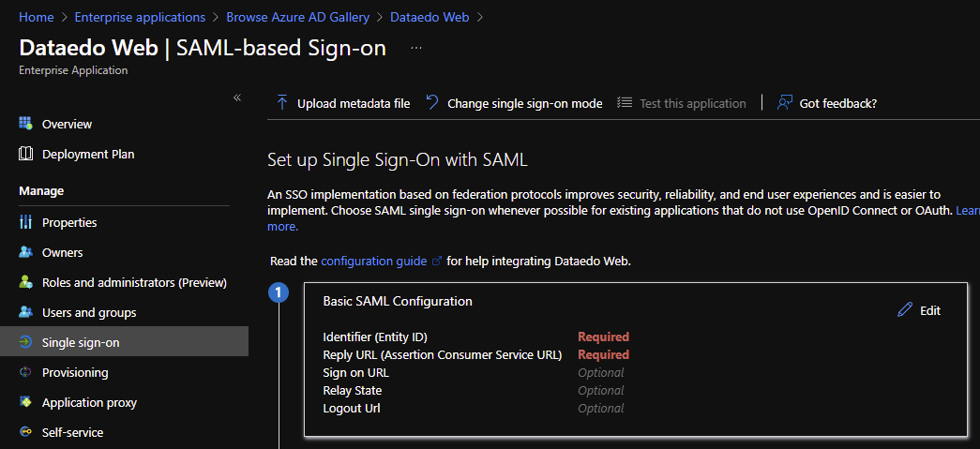The height and width of the screenshot is (449, 980).
Task: Open the configuration guide link
Action: [373, 261]
